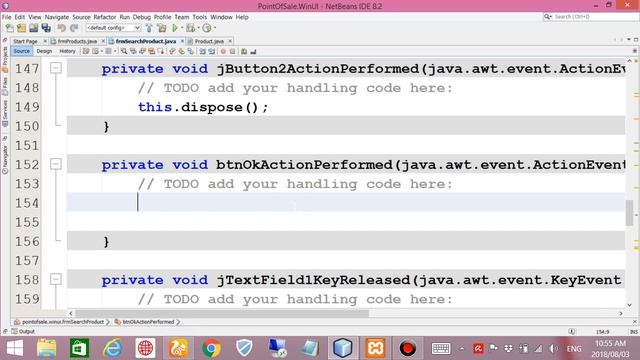Open the XAMPP icon in the taskbar

[x=375, y=348]
